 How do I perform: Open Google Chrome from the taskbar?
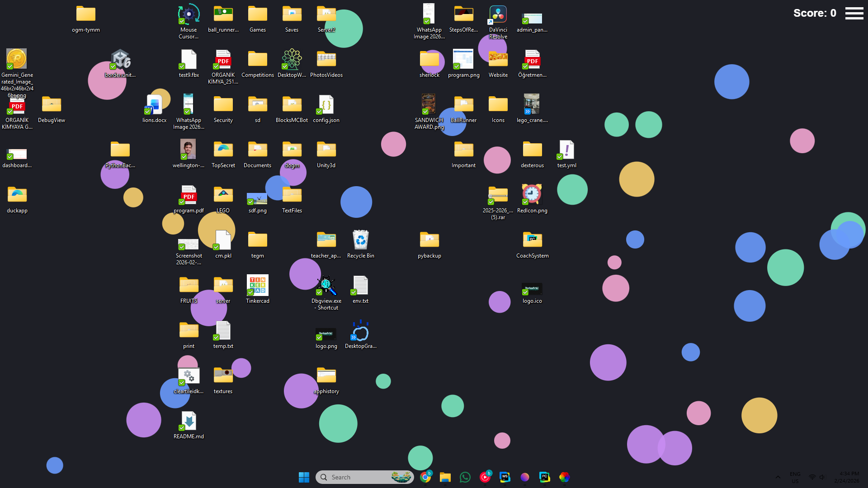tap(425, 477)
